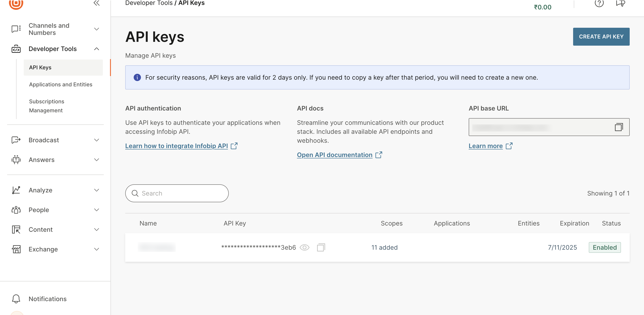Focus the API keys Search field
This screenshot has height=315, width=644.
[x=177, y=193]
